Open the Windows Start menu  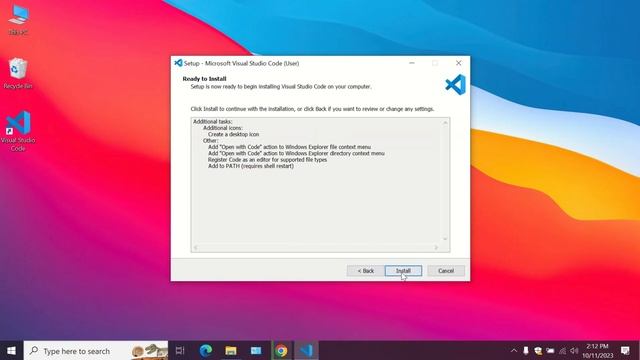[x=11, y=351]
